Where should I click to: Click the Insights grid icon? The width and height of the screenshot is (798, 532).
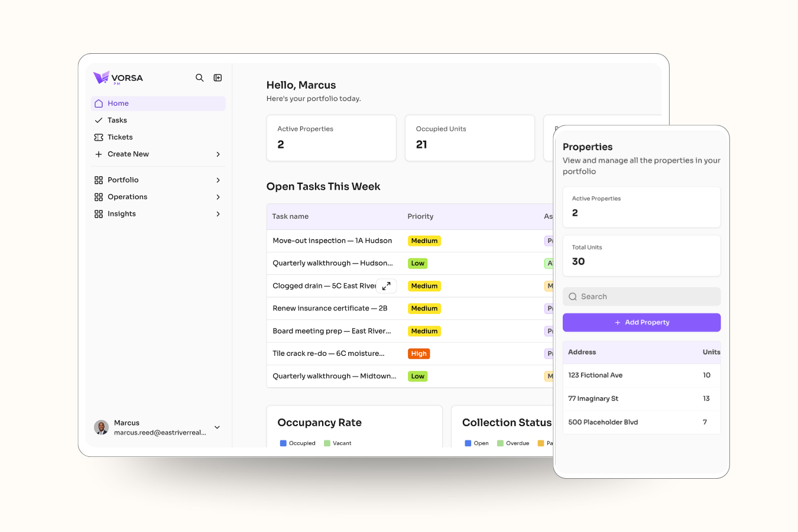pyautogui.click(x=99, y=214)
